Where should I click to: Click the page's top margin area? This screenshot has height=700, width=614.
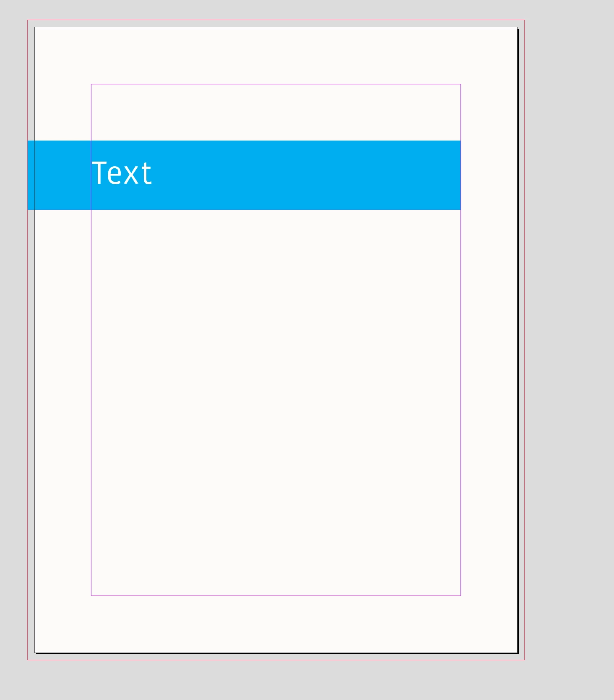(276, 56)
